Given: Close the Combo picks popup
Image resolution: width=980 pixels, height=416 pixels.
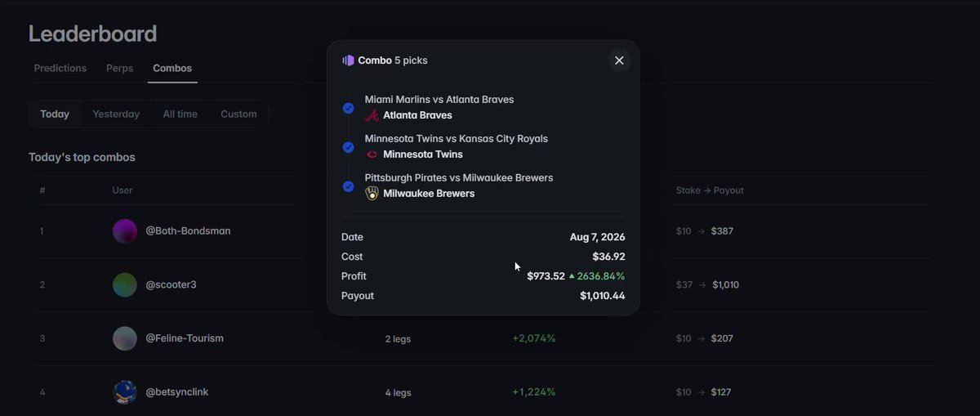Looking at the screenshot, I should click(x=619, y=60).
